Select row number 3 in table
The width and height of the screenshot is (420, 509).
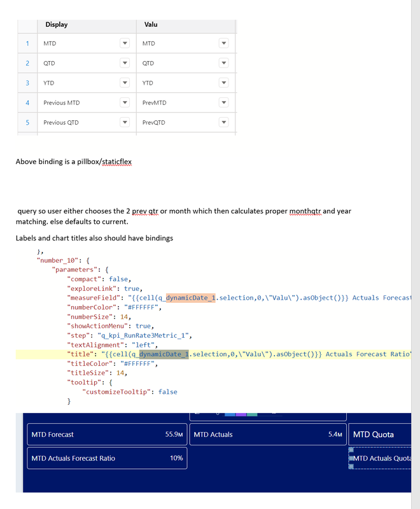coord(27,83)
